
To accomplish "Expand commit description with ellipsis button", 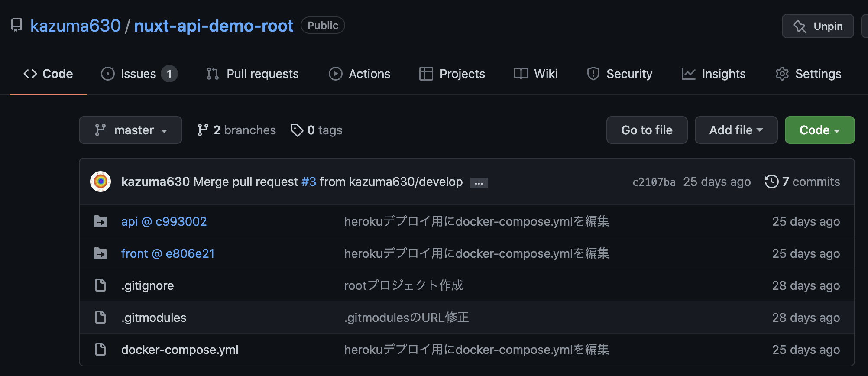I will pos(479,183).
